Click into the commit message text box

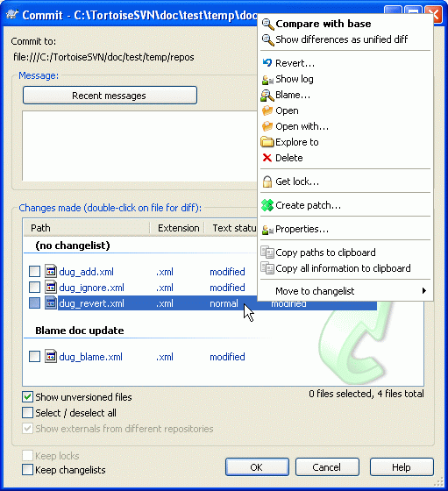point(139,146)
